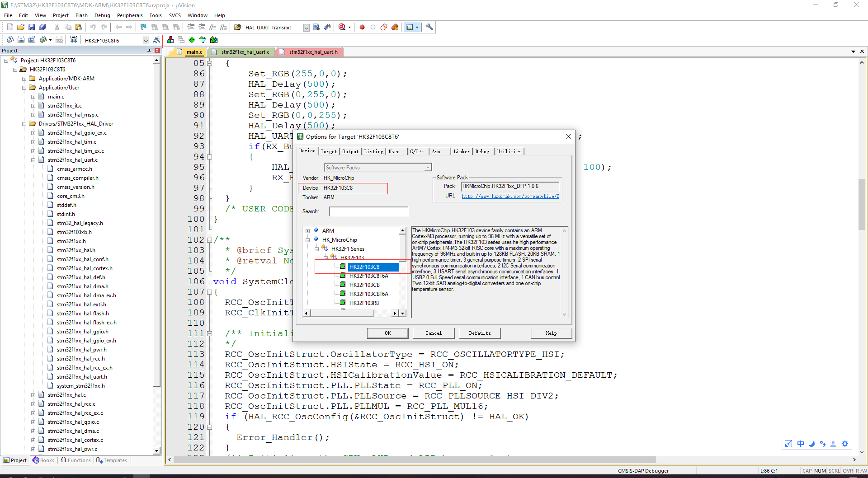Comment out the selected lines
Viewport: 868px width, 478px height.
pos(212,27)
